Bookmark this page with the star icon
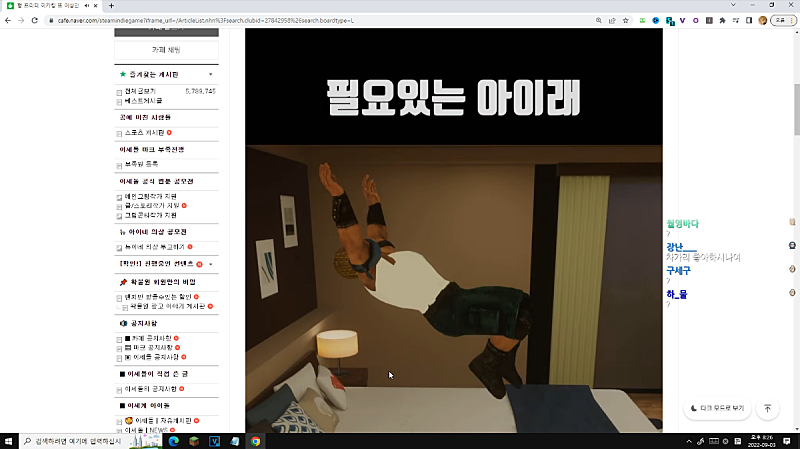This screenshot has height=449, width=800. (626, 20)
